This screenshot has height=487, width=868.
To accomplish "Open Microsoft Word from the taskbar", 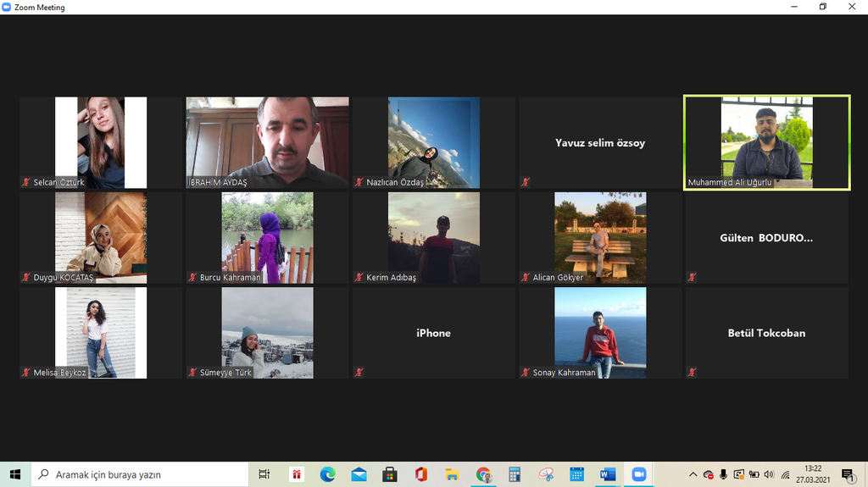I will coord(607,474).
